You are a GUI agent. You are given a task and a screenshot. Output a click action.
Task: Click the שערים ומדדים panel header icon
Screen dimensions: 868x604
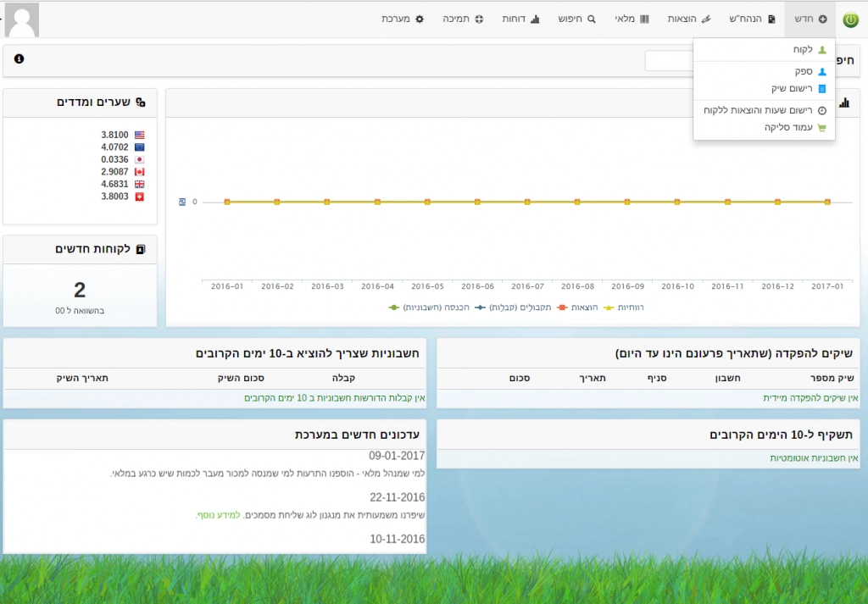click(x=141, y=102)
